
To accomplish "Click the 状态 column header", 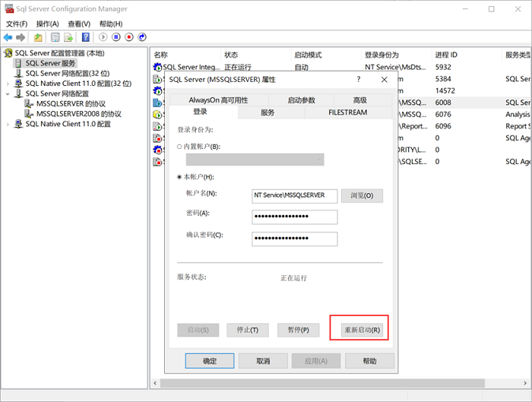I will (257, 55).
